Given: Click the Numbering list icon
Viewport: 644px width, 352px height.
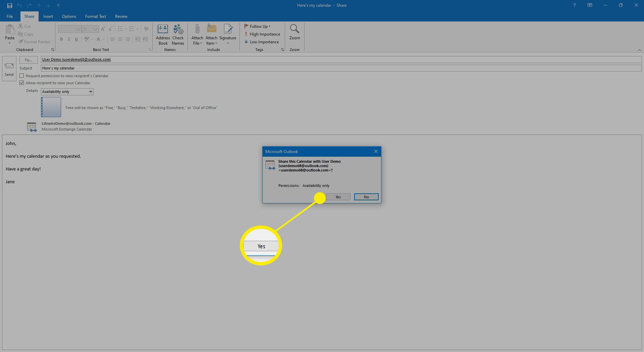Looking at the screenshot, I should (x=132, y=29).
